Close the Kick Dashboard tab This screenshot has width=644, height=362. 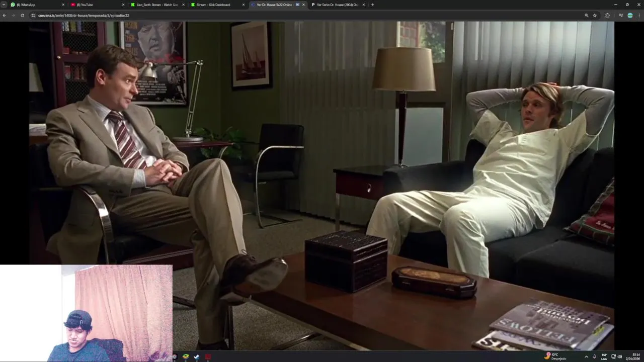244,5
